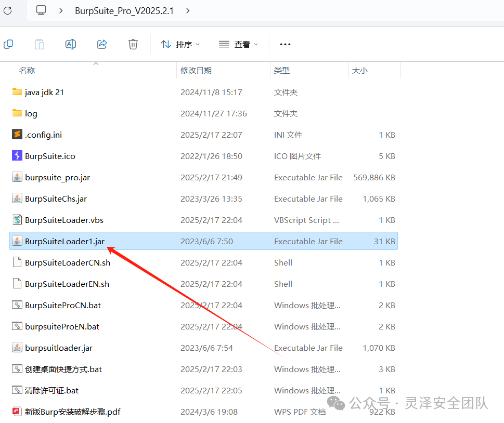Click the 1,070 KB size value
Image resolution: width=504 pixels, height=423 pixels.
379,348
